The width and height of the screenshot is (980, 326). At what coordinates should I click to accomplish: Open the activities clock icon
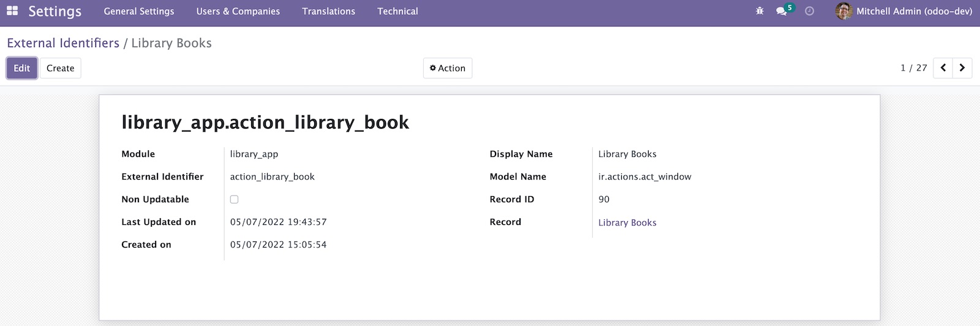click(809, 11)
